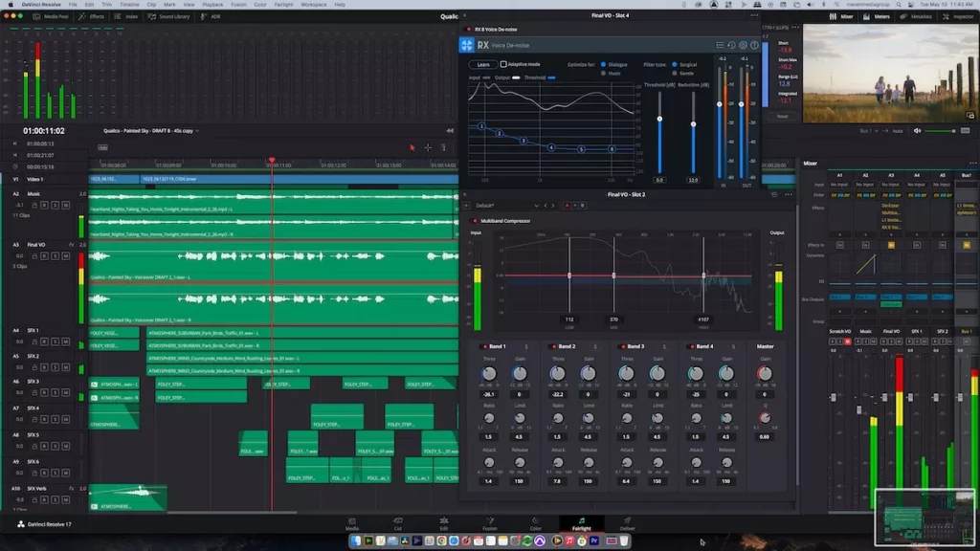Lock the A3 Final VO track

[x=34, y=256]
